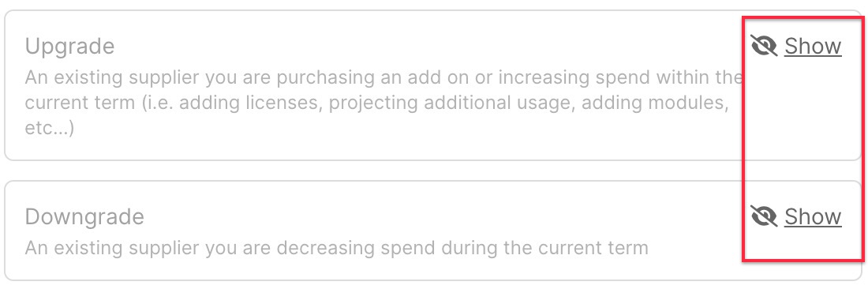Image resolution: width=868 pixels, height=289 pixels.
Task: Select the Downgrade heading text
Action: coord(84,217)
